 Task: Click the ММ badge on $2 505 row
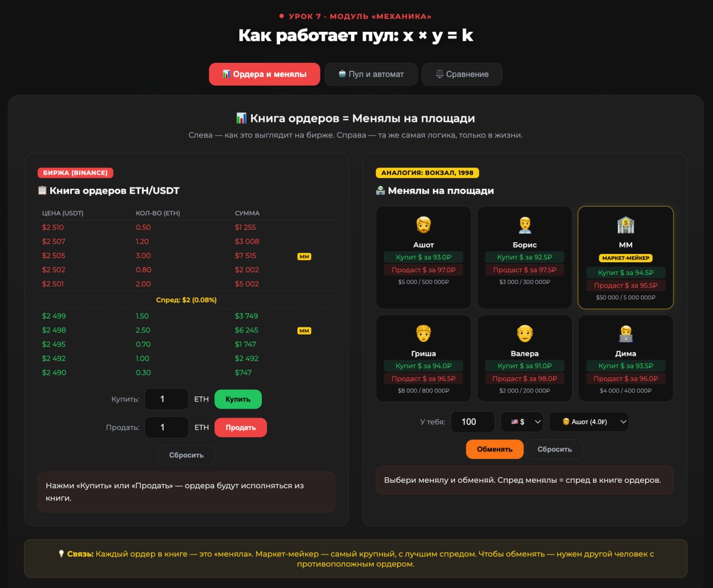(304, 257)
